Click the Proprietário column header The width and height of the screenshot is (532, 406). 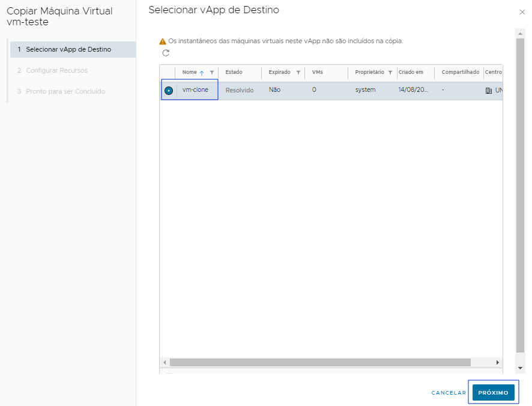(x=369, y=72)
